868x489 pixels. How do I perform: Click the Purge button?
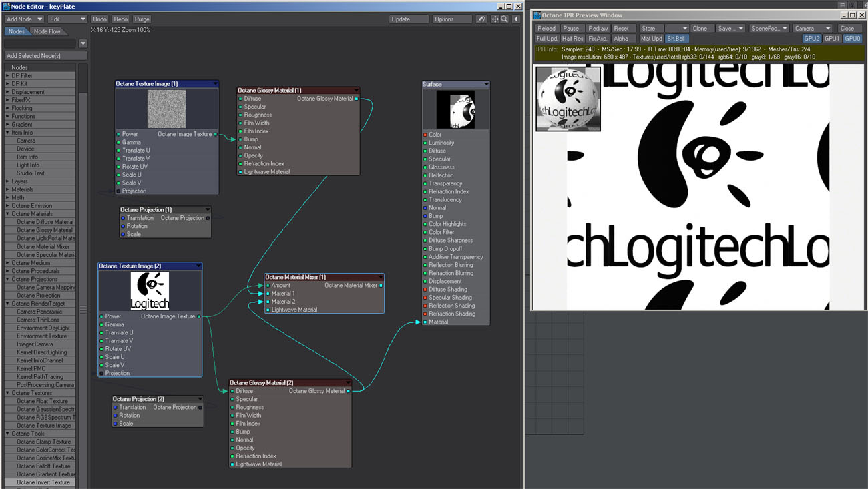click(x=142, y=19)
